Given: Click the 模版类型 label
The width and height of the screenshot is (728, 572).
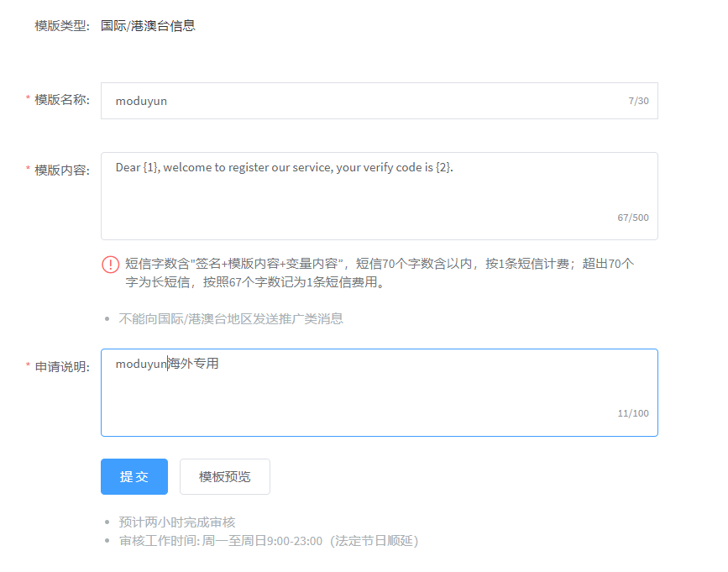Looking at the screenshot, I should 62,25.
